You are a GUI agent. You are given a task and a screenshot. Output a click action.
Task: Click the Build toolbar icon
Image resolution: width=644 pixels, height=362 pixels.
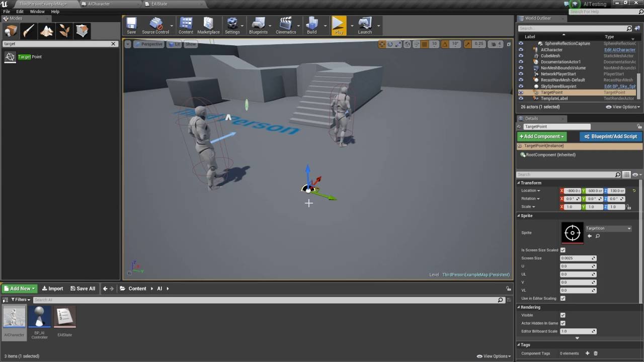point(312,26)
